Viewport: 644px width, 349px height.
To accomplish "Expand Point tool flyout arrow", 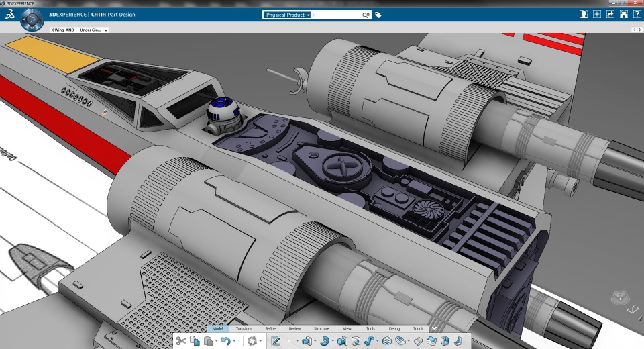I will [x=297, y=341].
